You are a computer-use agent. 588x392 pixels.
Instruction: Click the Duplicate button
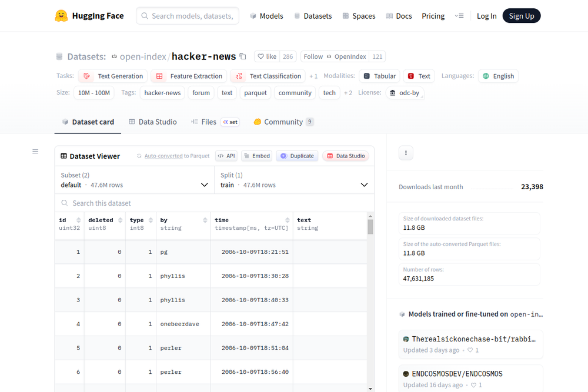[x=297, y=156]
